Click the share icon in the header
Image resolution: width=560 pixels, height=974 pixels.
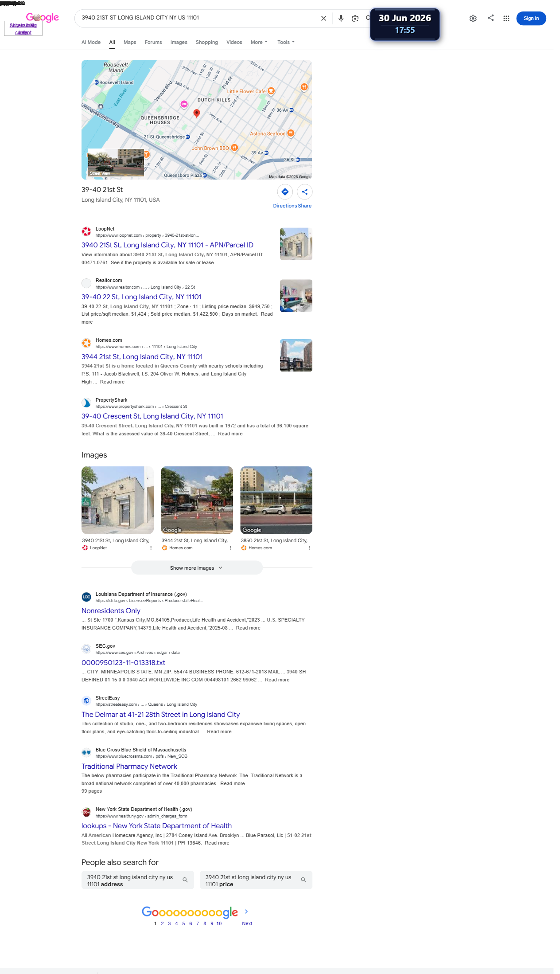pos(491,18)
